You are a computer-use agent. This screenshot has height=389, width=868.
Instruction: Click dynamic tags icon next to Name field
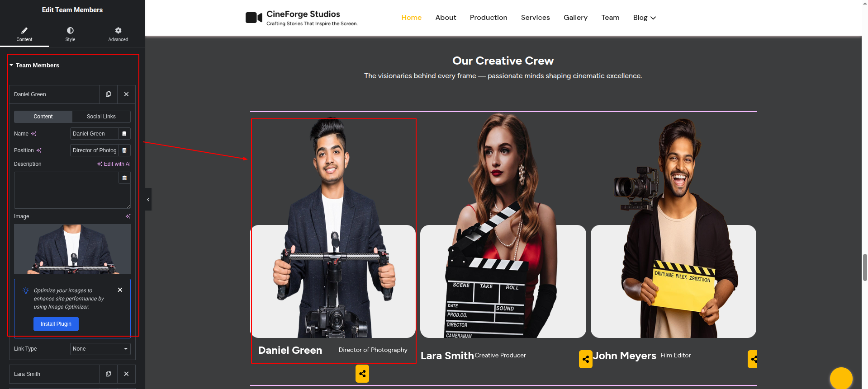[124, 134]
